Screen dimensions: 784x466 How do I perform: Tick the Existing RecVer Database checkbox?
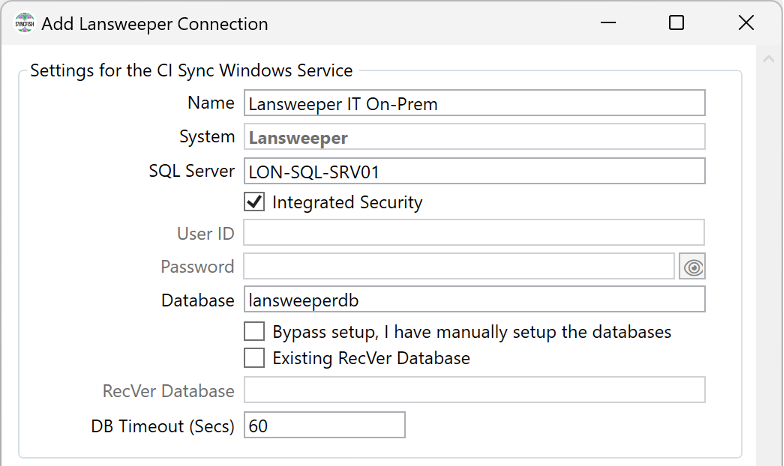[254, 358]
